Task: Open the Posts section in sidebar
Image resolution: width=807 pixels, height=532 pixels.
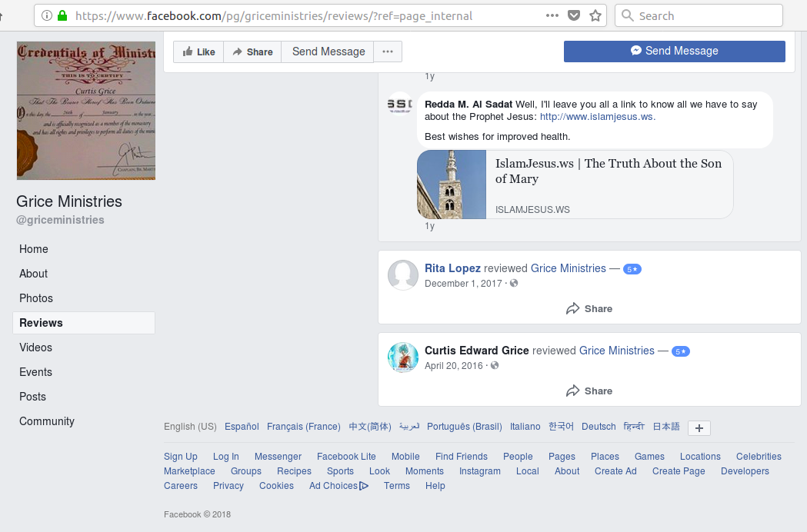Action: click(x=32, y=397)
